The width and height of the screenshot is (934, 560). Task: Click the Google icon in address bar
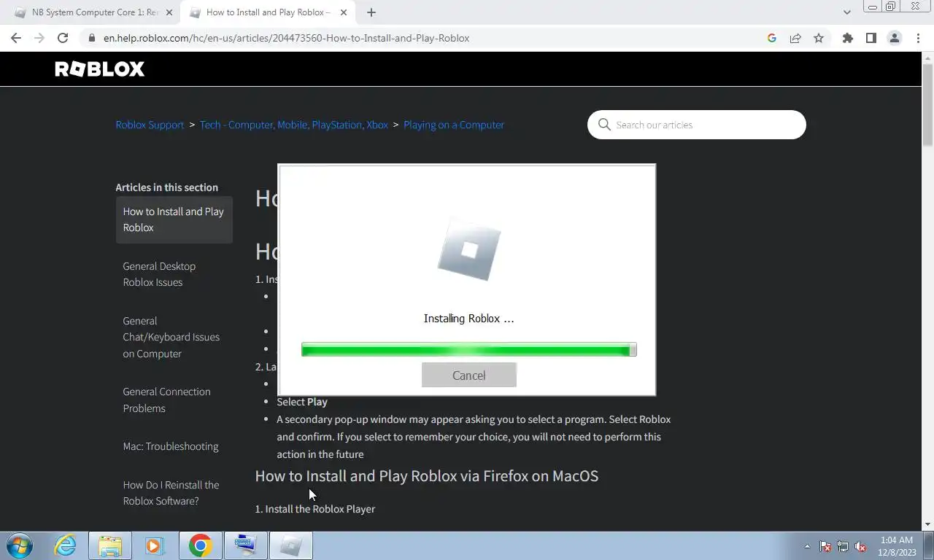772,38
